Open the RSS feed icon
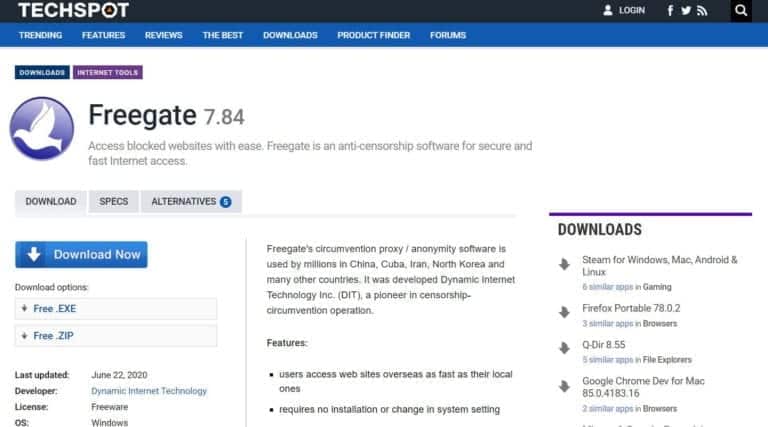This screenshot has width=768, height=427. 702,11
